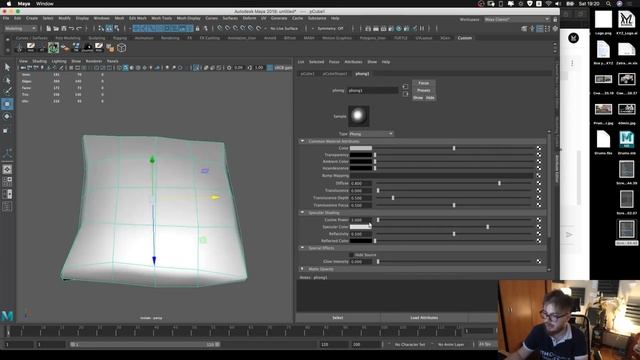Click the Hide button beside Show
Image resolution: width=640 pixels, height=360 pixels.
pyautogui.click(x=430, y=98)
